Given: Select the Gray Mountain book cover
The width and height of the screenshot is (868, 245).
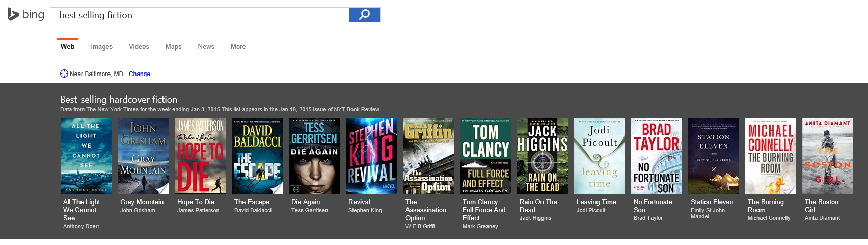Looking at the screenshot, I should click(143, 156).
